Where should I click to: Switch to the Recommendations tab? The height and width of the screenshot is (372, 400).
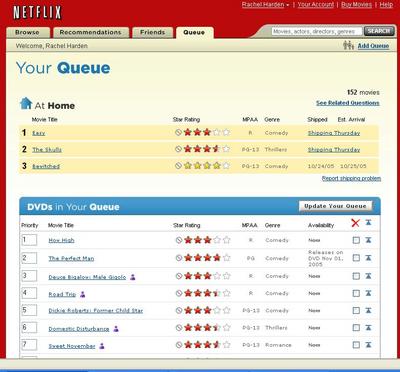[90, 32]
